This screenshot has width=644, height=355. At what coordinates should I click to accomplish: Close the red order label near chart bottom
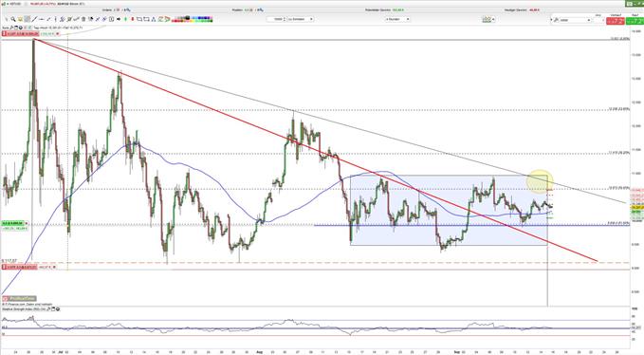point(55,267)
